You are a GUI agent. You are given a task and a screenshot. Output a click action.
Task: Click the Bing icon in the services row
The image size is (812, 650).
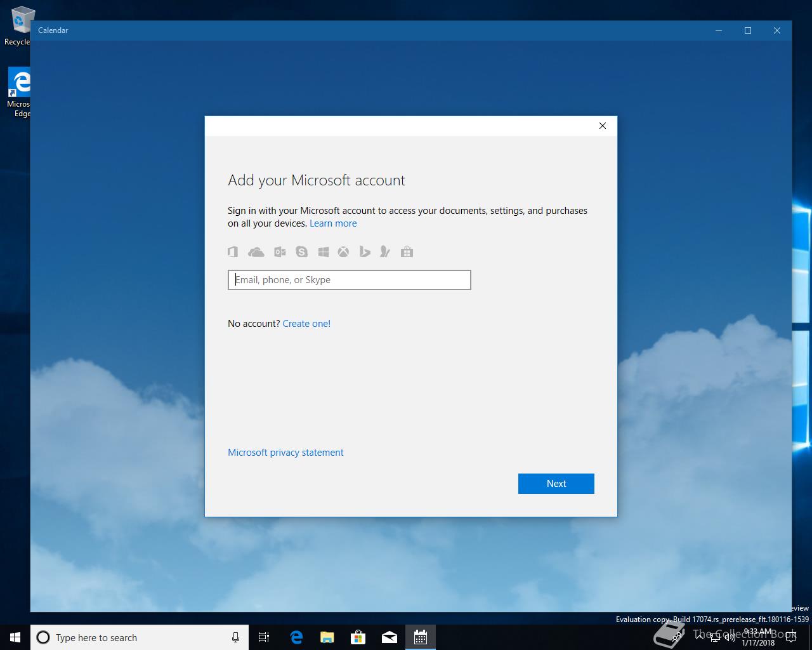pyautogui.click(x=365, y=252)
